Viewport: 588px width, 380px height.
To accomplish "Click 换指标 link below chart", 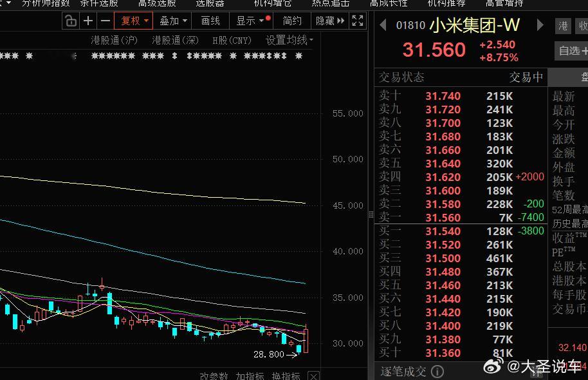I will [286, 375].
